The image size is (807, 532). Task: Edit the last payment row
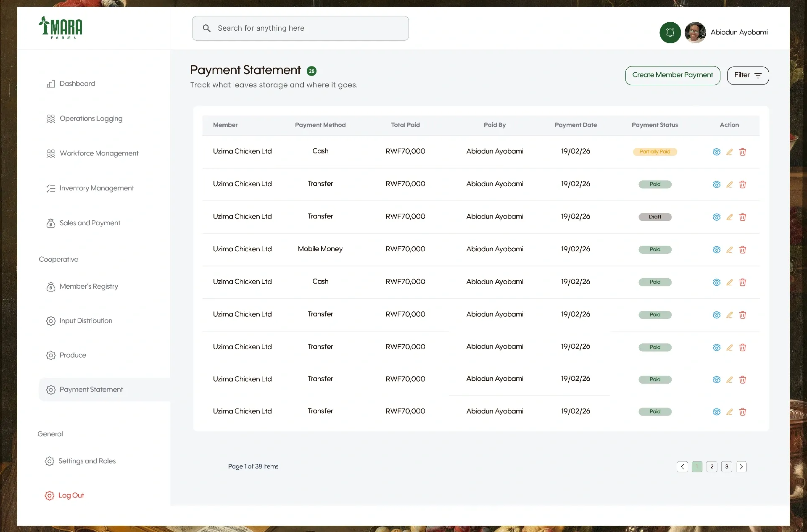(x=729, y=412)
